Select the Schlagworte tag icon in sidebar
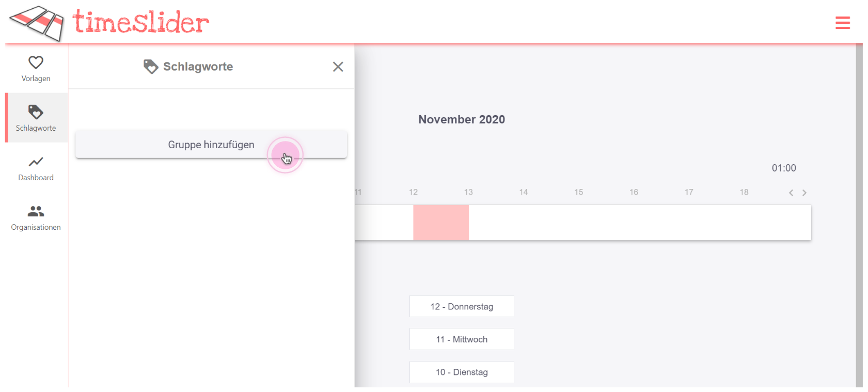The width and height of the screenshot is (868, 392). pos(36,112)
